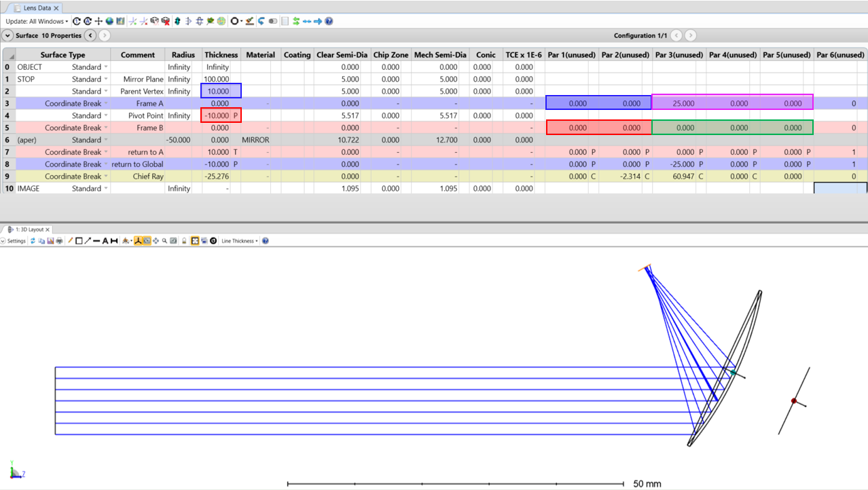Open surface type dropdown for OBJECT row

106,67
